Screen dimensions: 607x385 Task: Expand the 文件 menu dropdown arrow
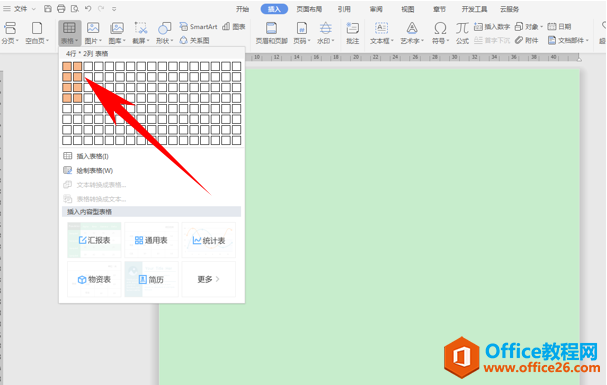[x=34, y=9]
